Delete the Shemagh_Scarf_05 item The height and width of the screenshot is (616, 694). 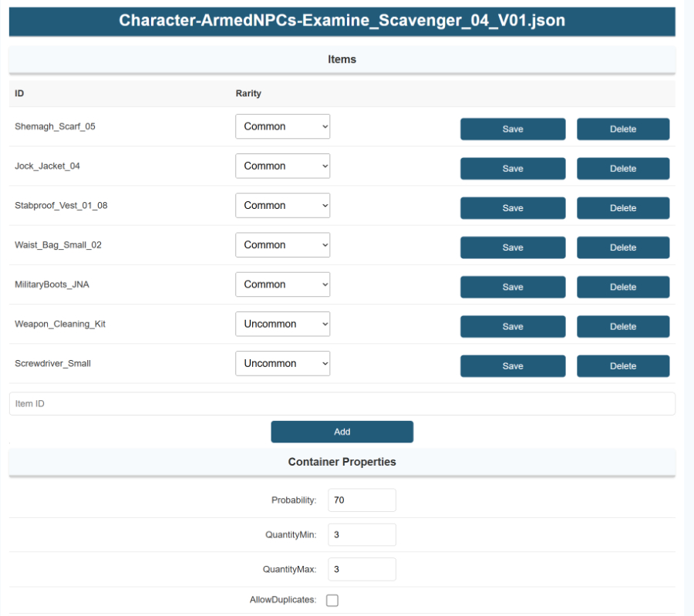pyautogui.click(x=622, y=130)
